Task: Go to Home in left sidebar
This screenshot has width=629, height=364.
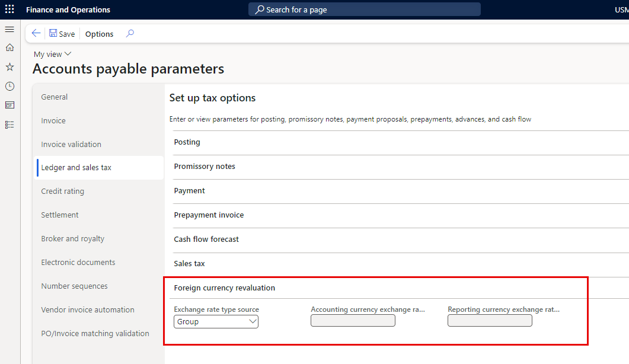Action: 9,47
